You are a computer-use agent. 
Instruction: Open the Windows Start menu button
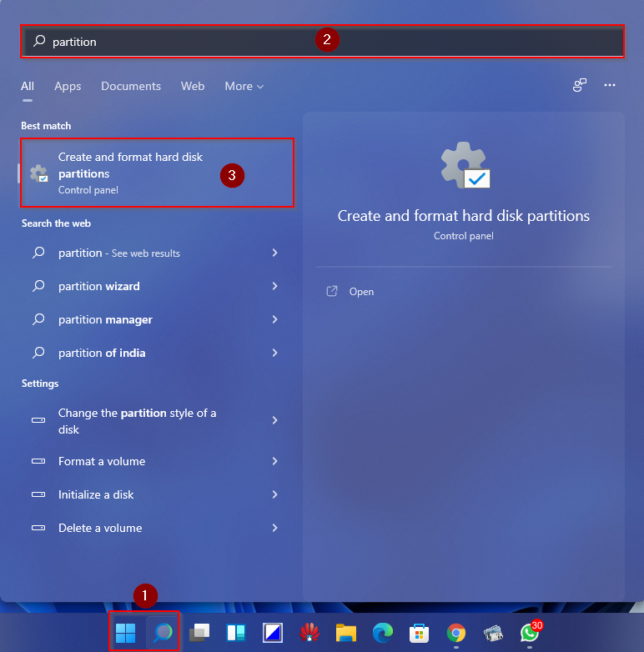[x=125, y=633]
